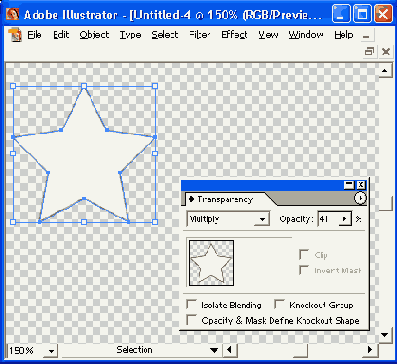Click the Transparency tab's double-arrow icon
This screenshot has width=397, height=364.
coord(191,199)
